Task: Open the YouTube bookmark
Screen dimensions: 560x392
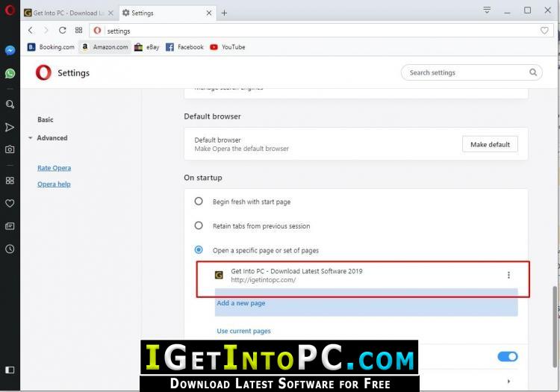Action: 228,47
